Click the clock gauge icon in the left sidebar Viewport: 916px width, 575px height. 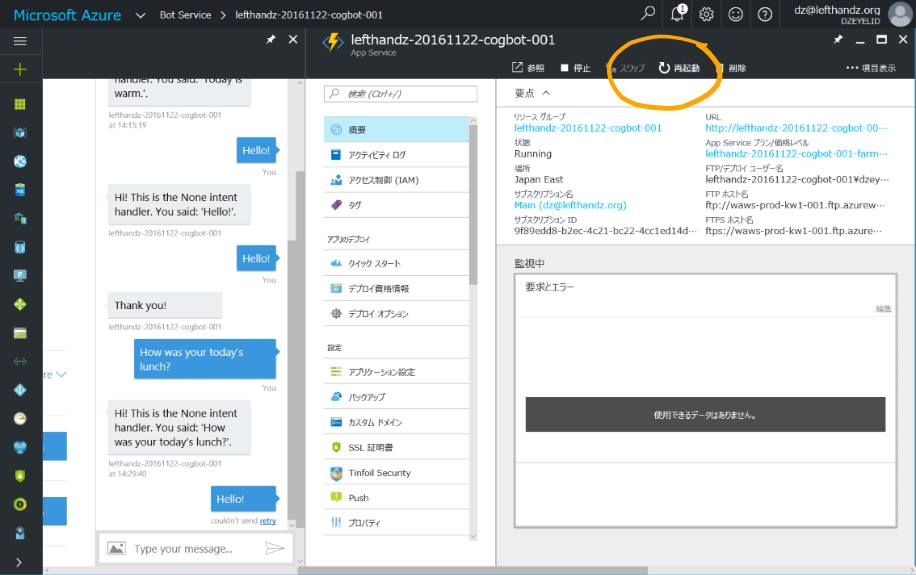click(20, 418)
